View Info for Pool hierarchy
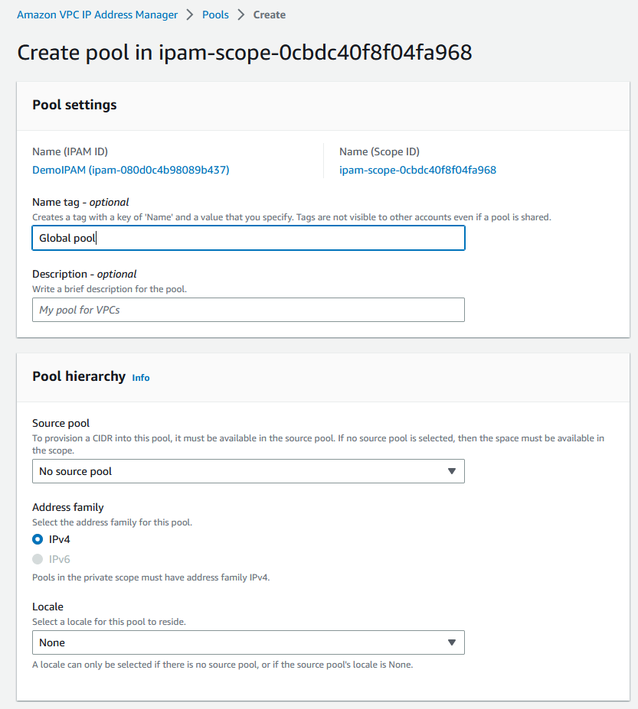The width and height of the screenshot is (638, 709). click(141, 378)
